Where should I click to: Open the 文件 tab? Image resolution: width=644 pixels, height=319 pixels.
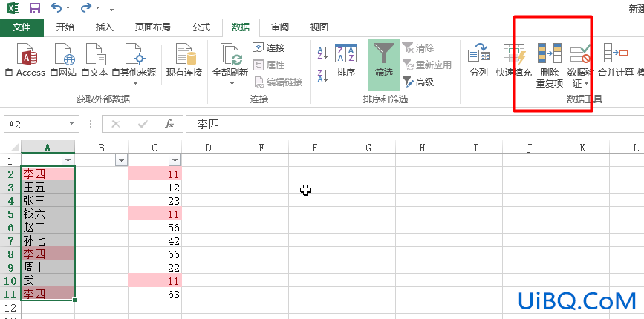pyautogui.click(x=22, y=27)
